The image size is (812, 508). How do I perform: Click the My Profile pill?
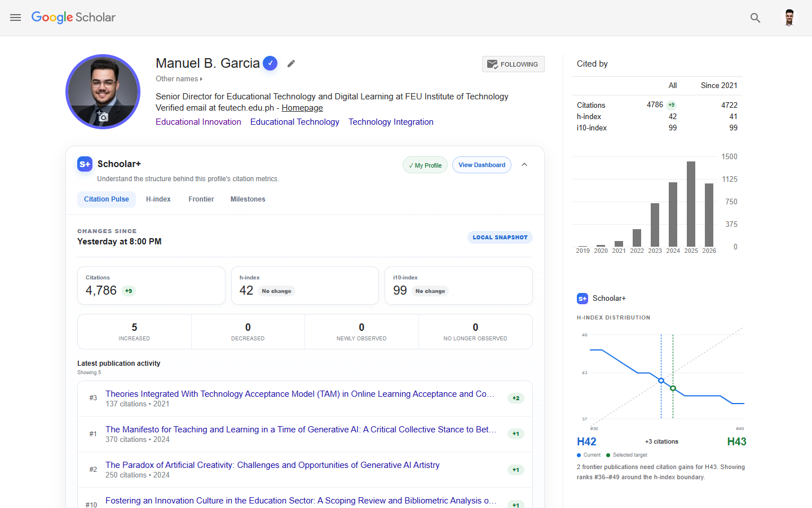tap(425, 165)
